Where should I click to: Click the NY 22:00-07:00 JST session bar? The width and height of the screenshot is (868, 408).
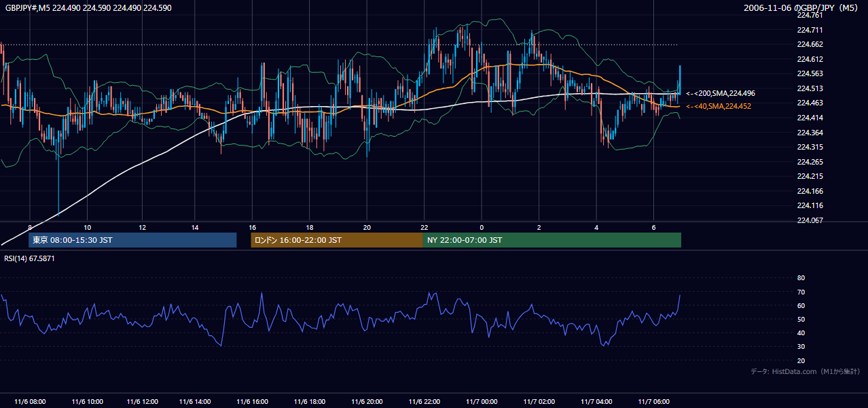[552, 240]
